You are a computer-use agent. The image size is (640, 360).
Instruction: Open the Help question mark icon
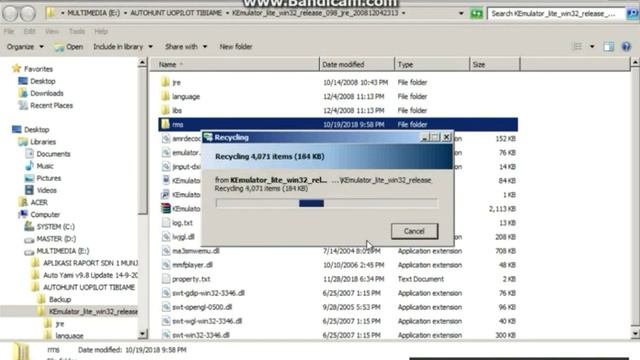626,47
